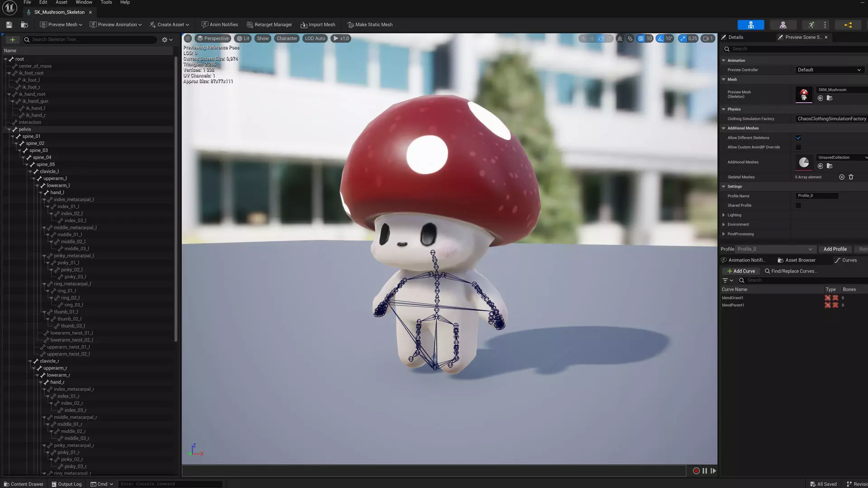Pause the viewport preview playback
Viewport: 868px width, 488px height.
coord(705,471)
